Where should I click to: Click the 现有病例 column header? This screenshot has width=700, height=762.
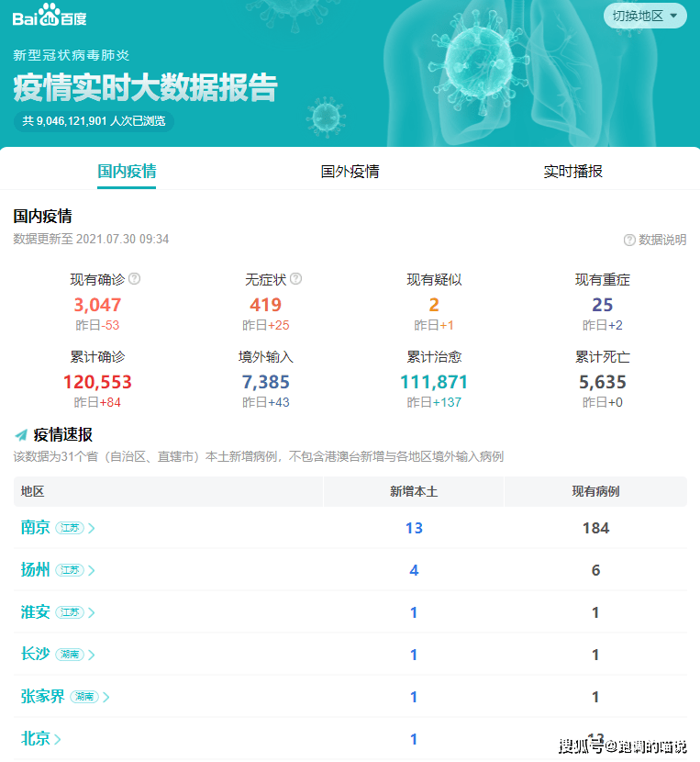(595, 492)
